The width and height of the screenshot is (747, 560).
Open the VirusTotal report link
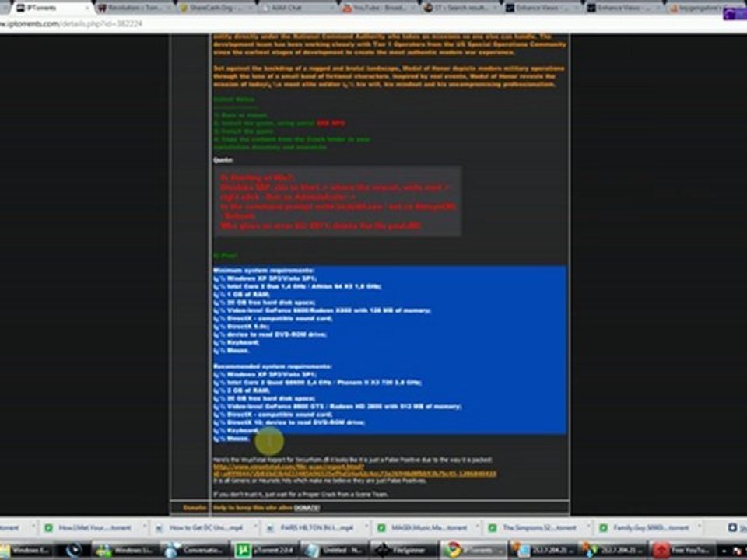coord(355,471)
